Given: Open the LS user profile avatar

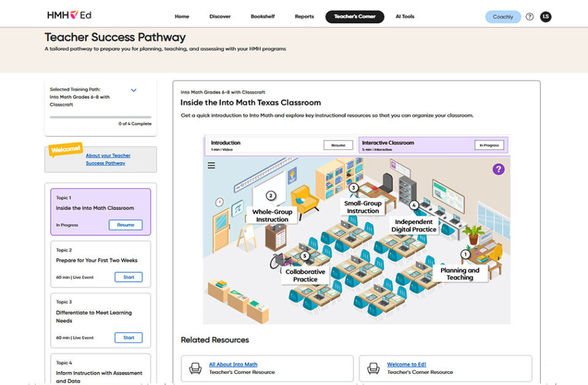Looking at the screenshot, I should click(x=546, y=17).
